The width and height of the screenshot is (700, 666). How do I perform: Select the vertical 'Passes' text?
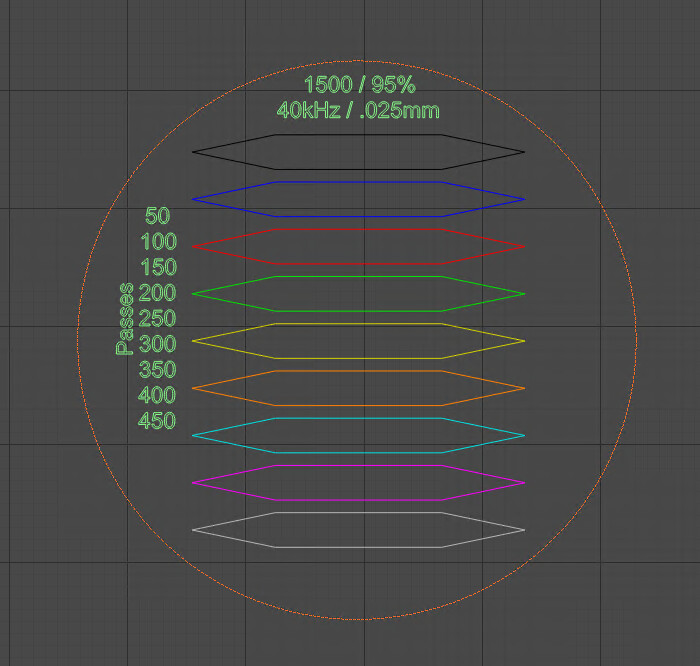pyautogui.click(x=125, y=318)
